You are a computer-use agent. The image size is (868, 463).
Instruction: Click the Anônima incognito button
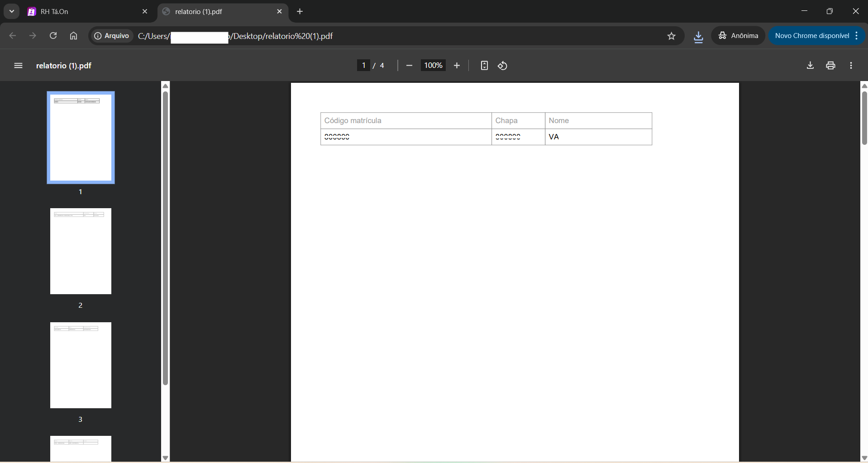(x=738, y=36)
